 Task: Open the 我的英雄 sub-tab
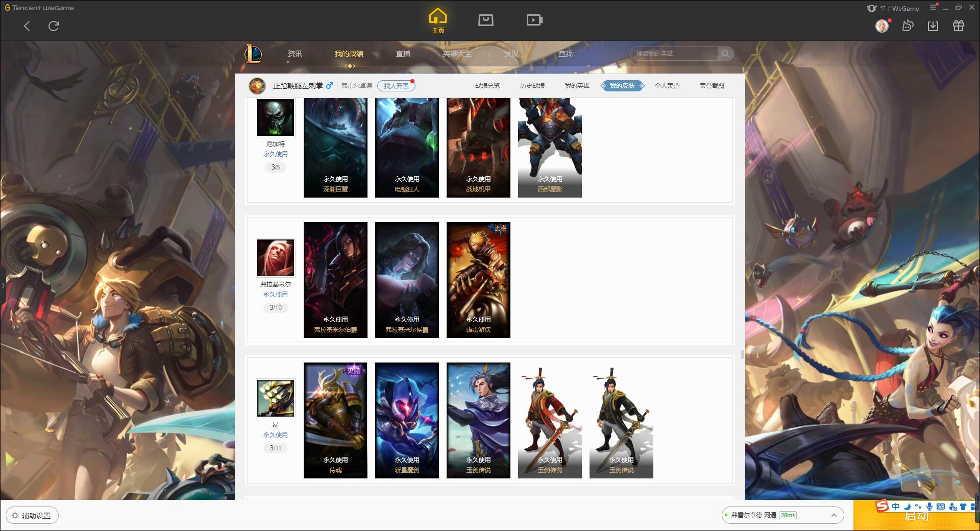577,86
